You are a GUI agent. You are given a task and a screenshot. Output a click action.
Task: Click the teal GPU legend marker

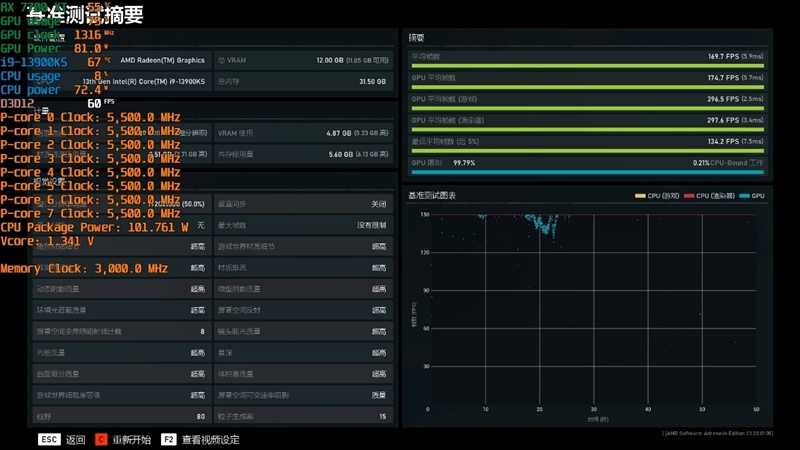click(742, 196)
